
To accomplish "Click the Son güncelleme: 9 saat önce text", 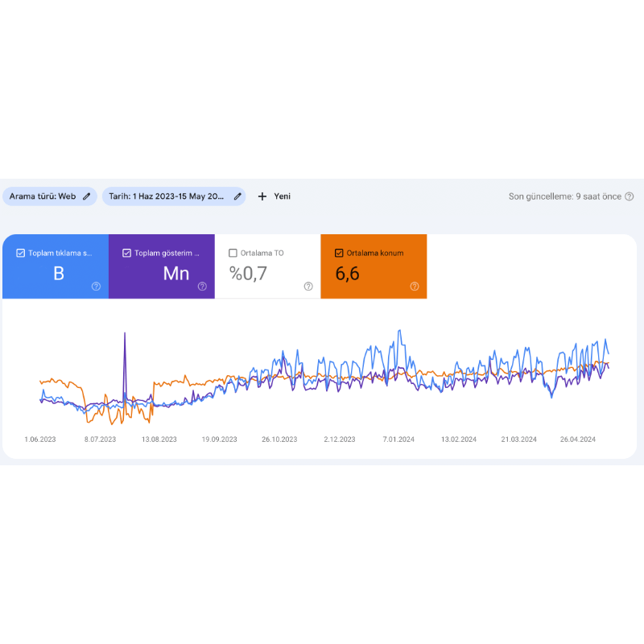I will coord(565,196).
